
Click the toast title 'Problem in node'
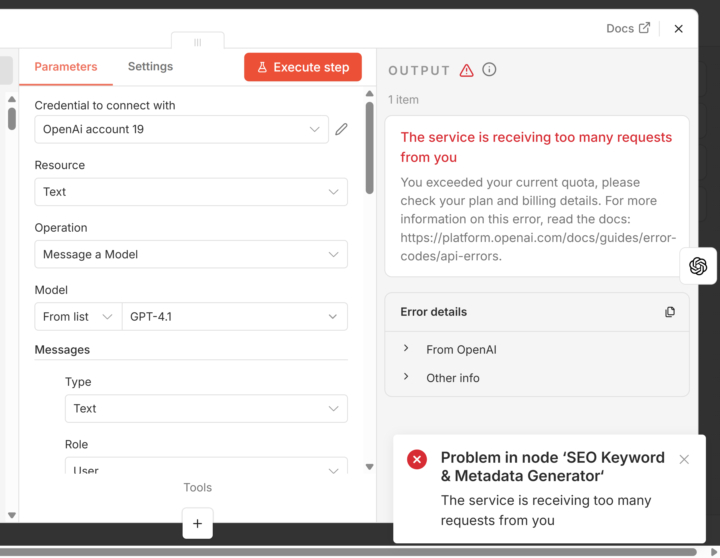tap(552, 467)
